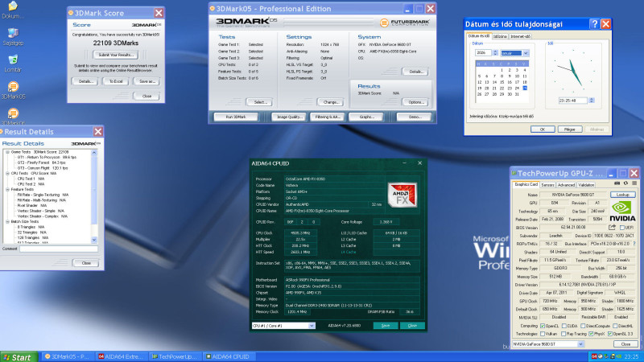Select day 15 in the calendar
Image resolution: width=644 pixels, height=362 pixels.
click(502, 82)
